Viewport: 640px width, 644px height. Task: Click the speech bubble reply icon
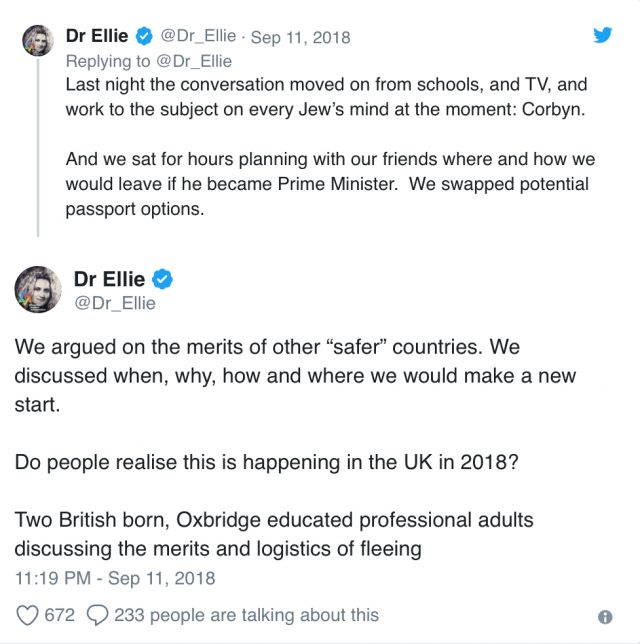click(x=97, y=615)
